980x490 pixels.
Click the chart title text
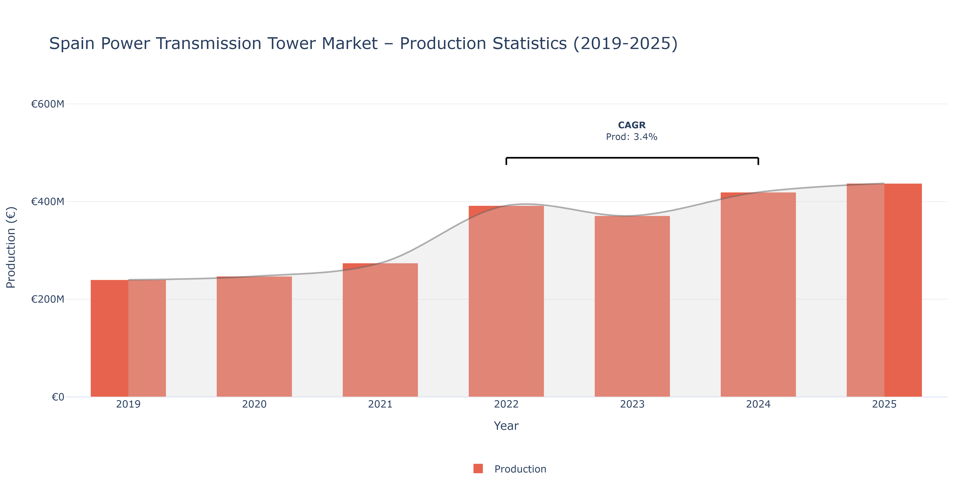point(363,43)
